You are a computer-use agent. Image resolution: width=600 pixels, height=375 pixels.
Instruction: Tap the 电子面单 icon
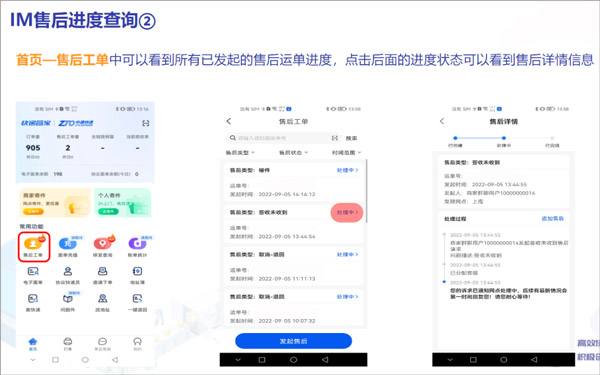pyautogui.click(x=33, y=276)
